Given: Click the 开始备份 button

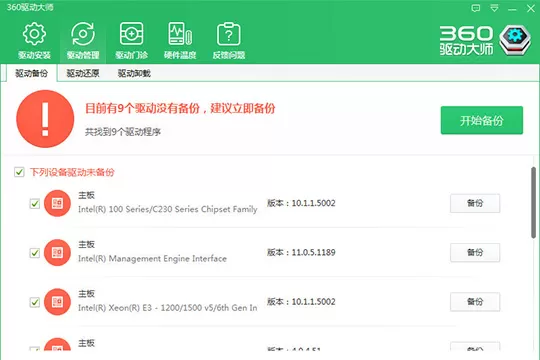Looking at the screenshot, I should point(482,120).
